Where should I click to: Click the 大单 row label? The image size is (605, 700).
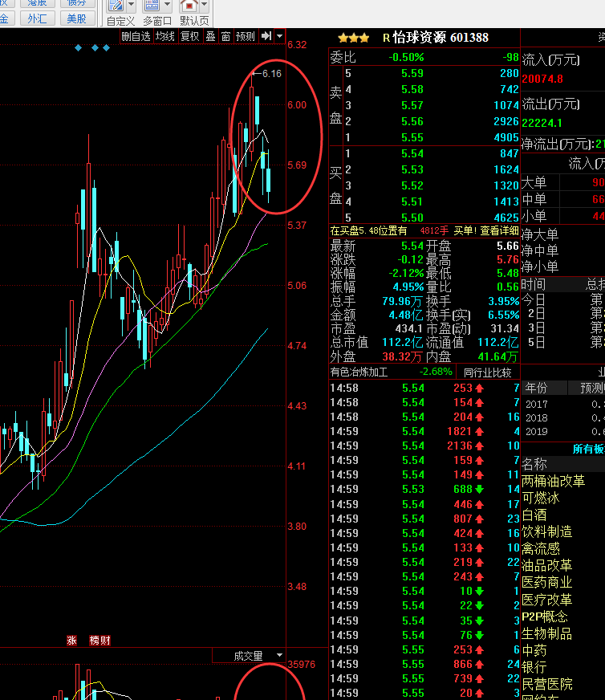coord(534,182)
